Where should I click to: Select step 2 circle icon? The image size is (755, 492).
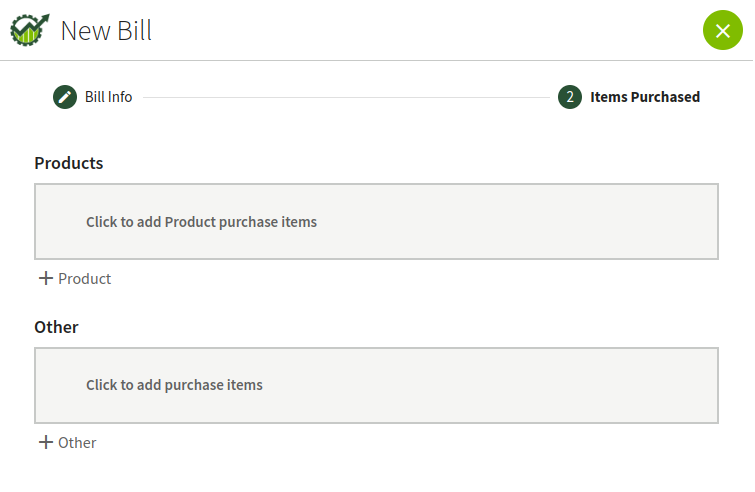pos(570,97)
